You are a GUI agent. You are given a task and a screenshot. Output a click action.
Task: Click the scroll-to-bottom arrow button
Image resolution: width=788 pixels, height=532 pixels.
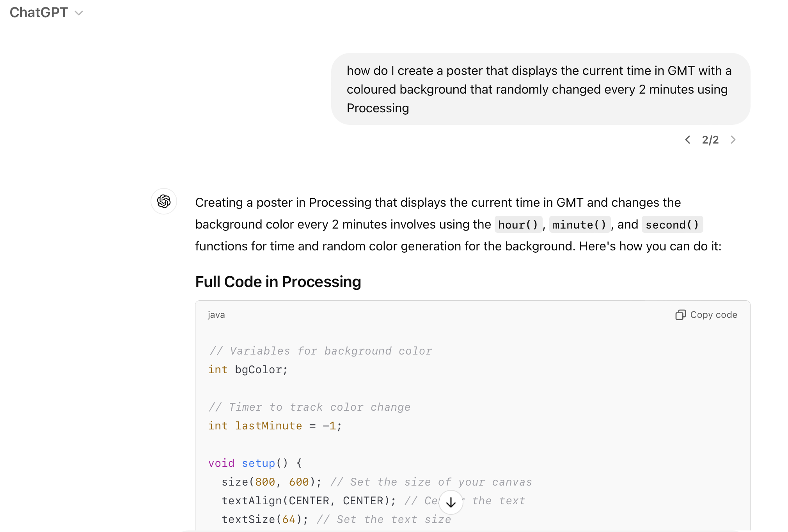click(451, 502)
